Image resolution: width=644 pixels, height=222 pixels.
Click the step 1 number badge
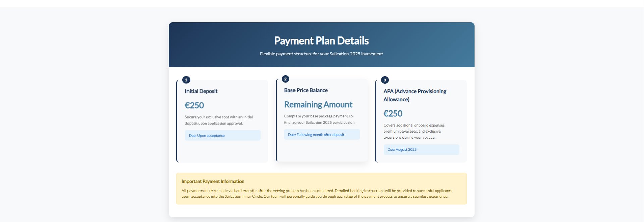[x=186, y=80]
